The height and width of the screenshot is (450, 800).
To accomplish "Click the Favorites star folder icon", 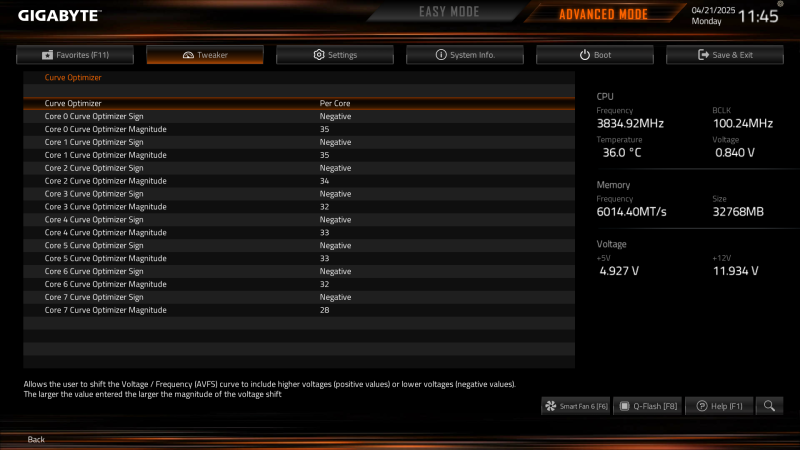I will [47, 55].
